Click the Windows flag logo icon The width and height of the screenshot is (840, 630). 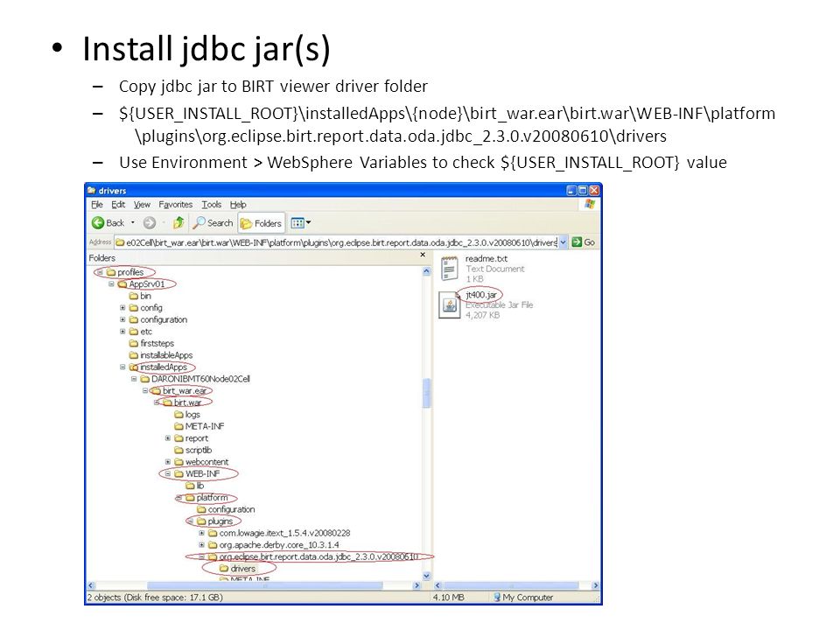(590, 204)
